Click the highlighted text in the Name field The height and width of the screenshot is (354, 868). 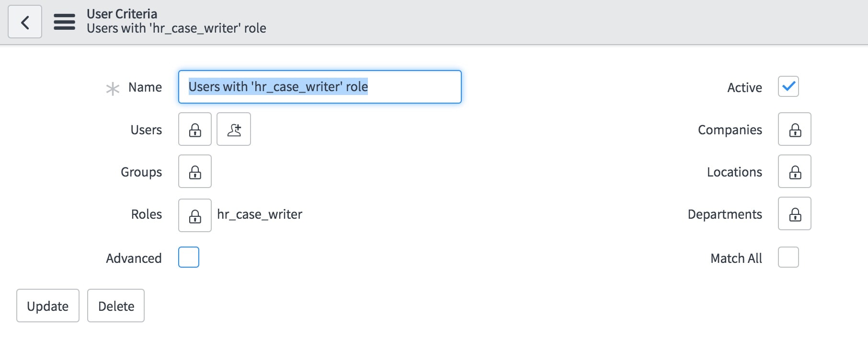(278, 87)
